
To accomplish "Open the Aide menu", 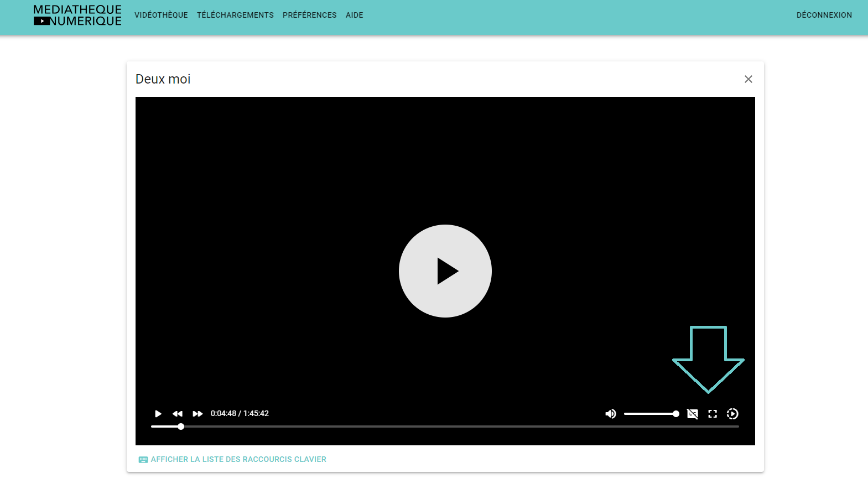I will (x=355, y=15).
